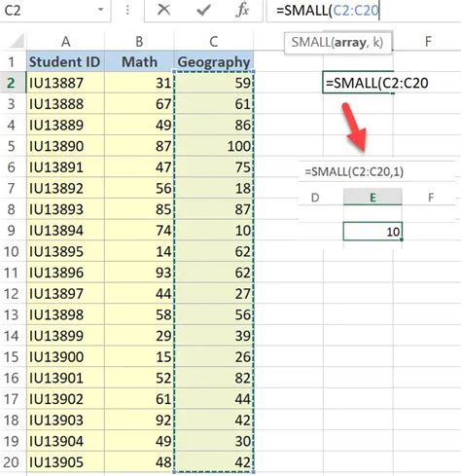The width and height of the screenshot is (461, 476).
Task: Click Geography score 30 in row 19
Action: [214, 441]
